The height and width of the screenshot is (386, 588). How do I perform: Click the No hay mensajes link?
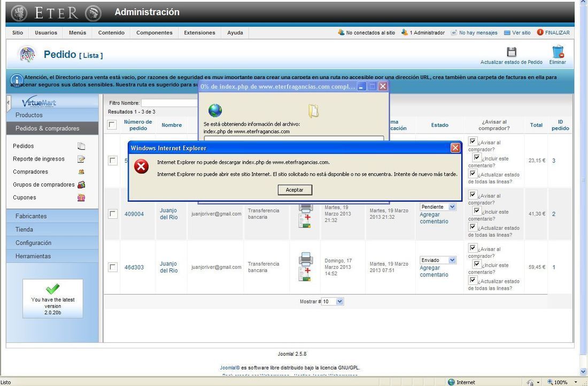[478, 33]
